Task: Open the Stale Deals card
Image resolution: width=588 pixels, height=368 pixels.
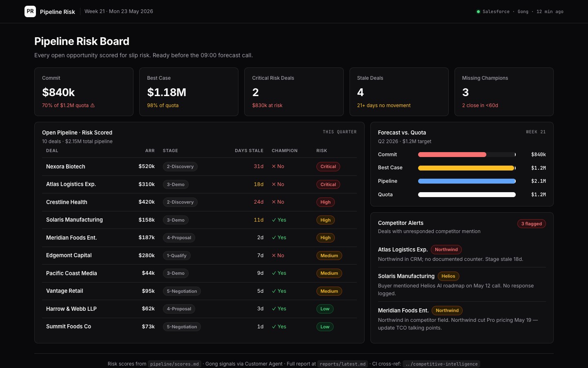Action: click(x=399, y=92)
